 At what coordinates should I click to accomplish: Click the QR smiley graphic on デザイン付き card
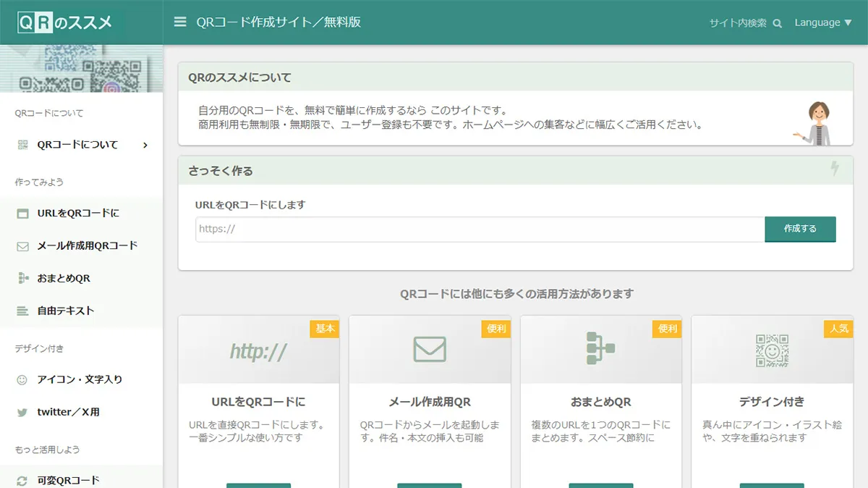pyautogui.click(x=771, y=349)
